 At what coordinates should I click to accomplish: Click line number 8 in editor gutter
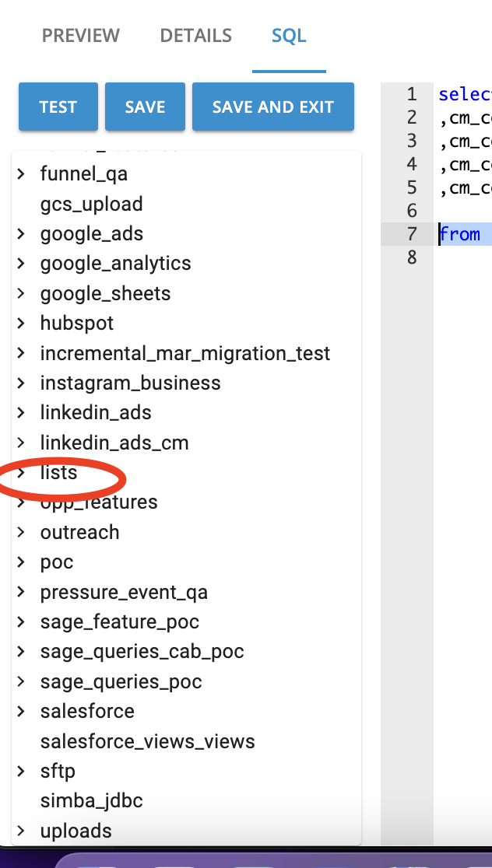411,257
